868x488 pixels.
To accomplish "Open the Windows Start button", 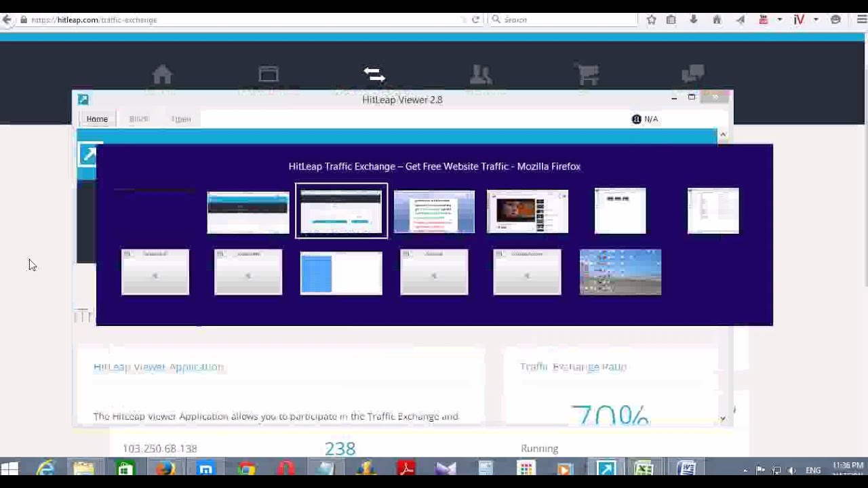I will point(9,469).
